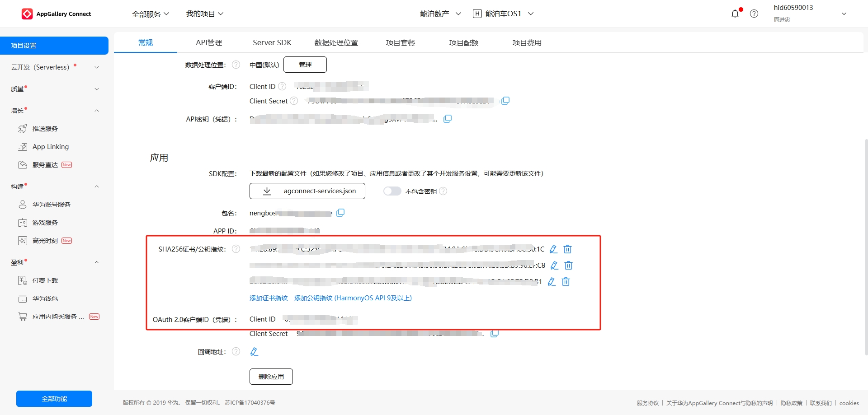
Task: Open the 能泊数产 project selector
Action: [440, 14]
